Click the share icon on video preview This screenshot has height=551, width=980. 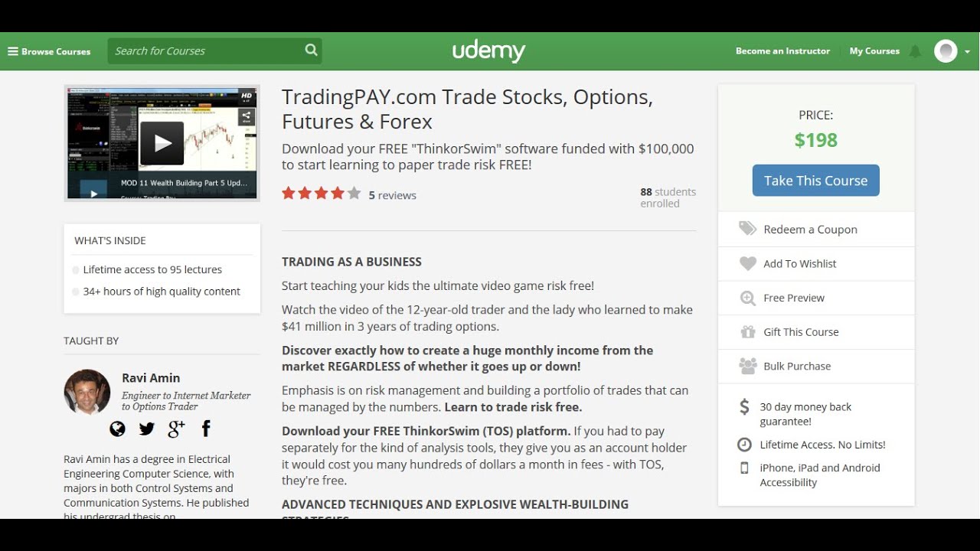[x=246, y=117]
